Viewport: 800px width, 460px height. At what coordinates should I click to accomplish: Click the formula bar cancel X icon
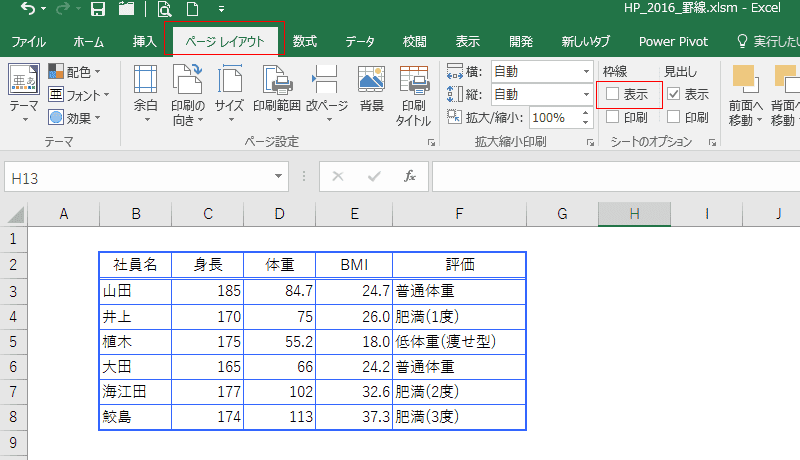[x=337, y=176]
